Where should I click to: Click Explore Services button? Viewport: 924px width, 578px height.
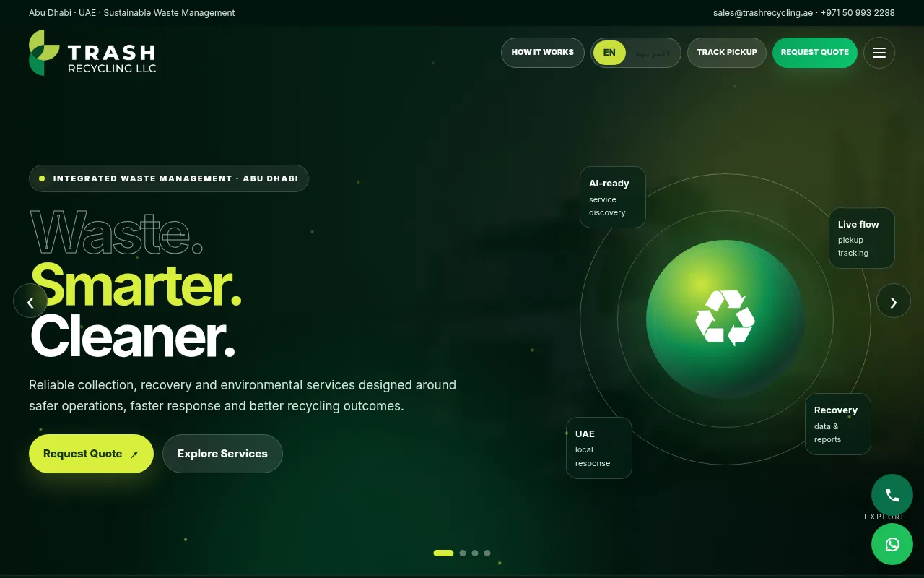pyautogui.click(x=222, y=454)
